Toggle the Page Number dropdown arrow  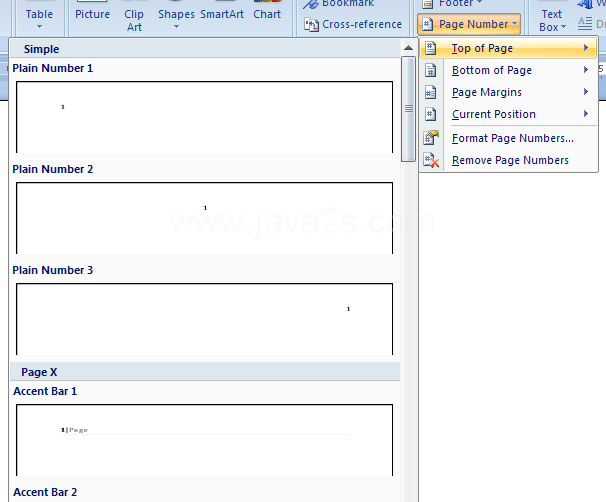pos(514,24)
